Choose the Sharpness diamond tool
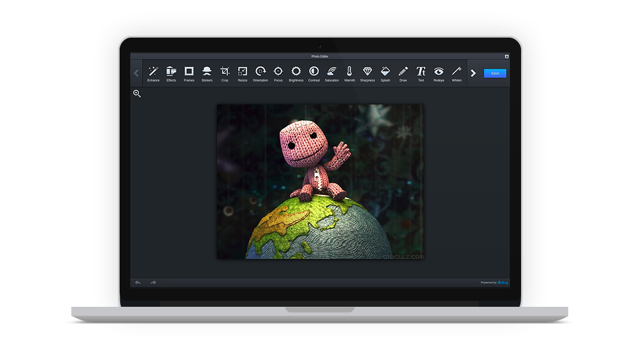 click(367, 72)
